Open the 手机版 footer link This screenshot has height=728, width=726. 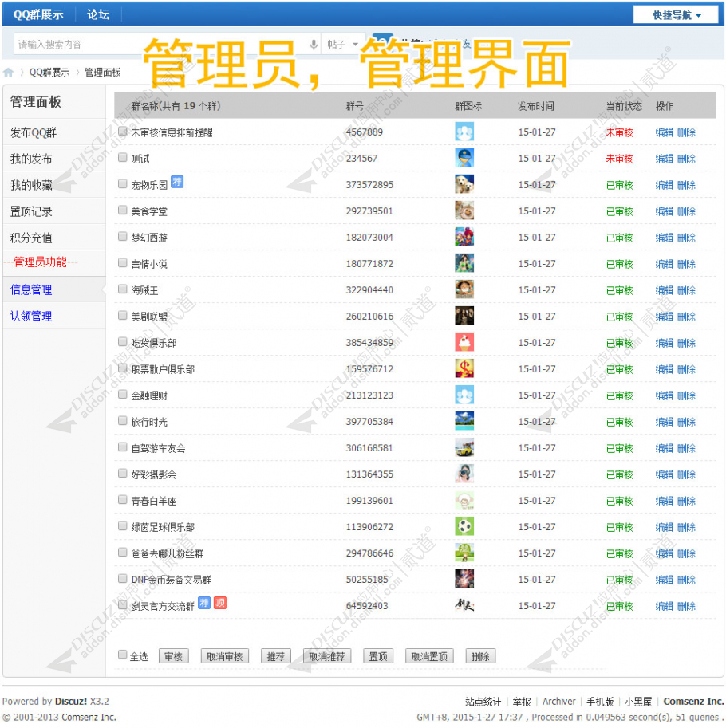(600, 702)
